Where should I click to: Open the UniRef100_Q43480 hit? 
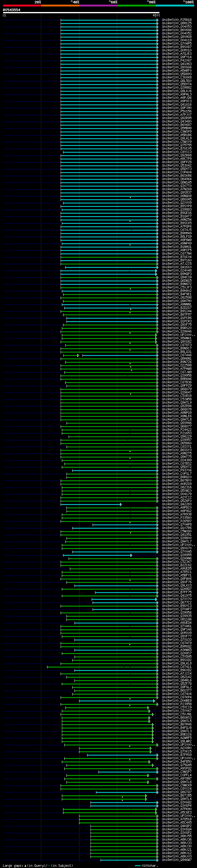[177, 121]
